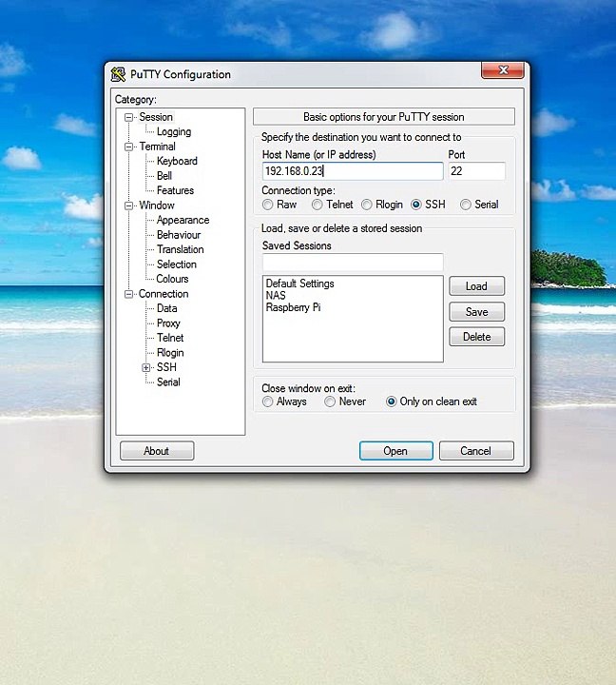The image size is (616, 685).
Task: Open the Serial category in tree
Action: [x=168, y=382]
